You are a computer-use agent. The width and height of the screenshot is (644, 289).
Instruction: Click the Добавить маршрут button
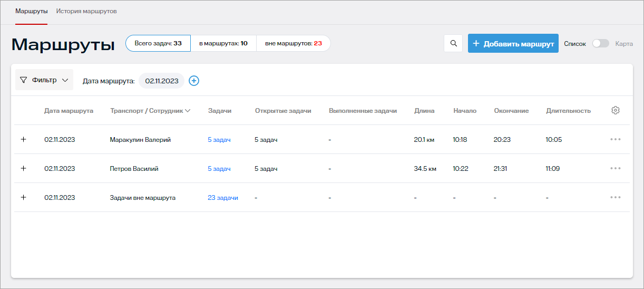point(513,43)
